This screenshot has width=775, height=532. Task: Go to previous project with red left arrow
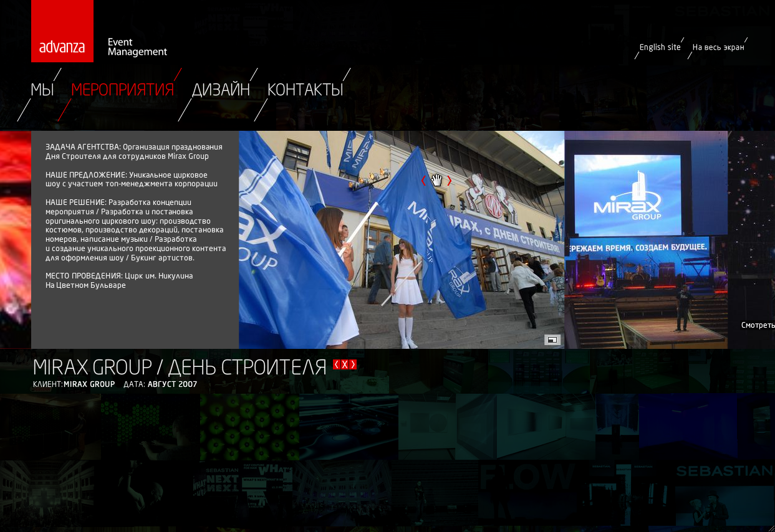click(337, 365)
